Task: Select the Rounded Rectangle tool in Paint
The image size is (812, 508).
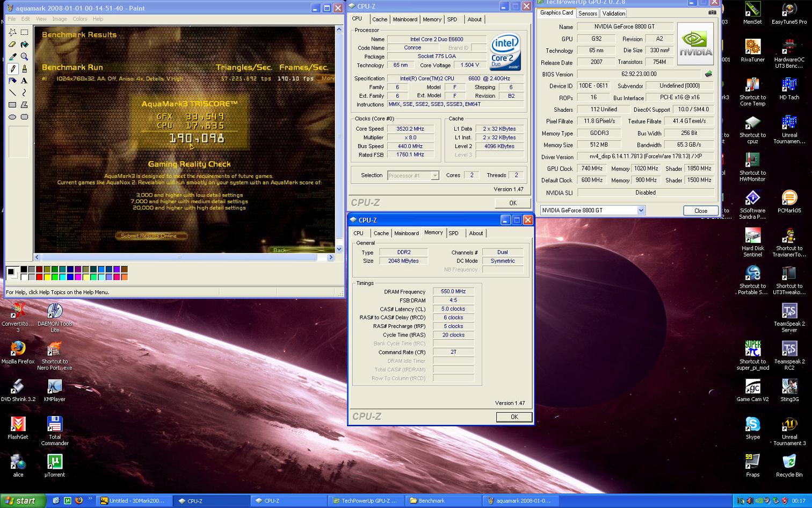Action: (x=24, y=117)
